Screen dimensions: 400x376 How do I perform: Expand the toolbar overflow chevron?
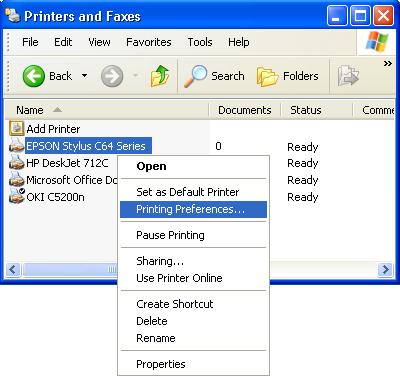coord(387,63)
